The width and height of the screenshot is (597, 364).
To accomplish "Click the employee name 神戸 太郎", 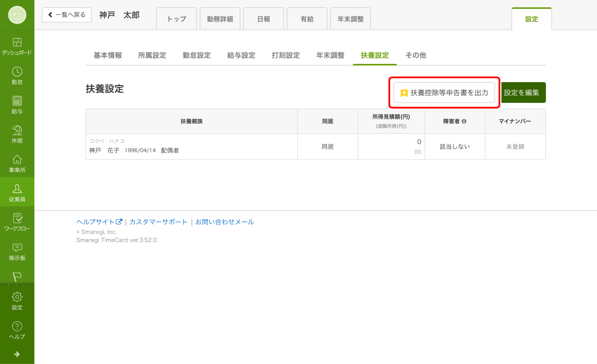I will point(120,15).
